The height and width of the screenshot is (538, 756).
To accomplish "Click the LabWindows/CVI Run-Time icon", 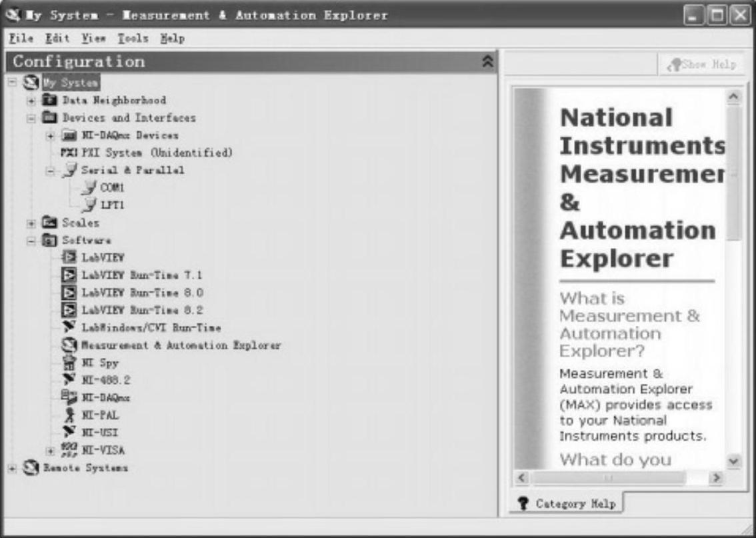I will click(69, 327).
